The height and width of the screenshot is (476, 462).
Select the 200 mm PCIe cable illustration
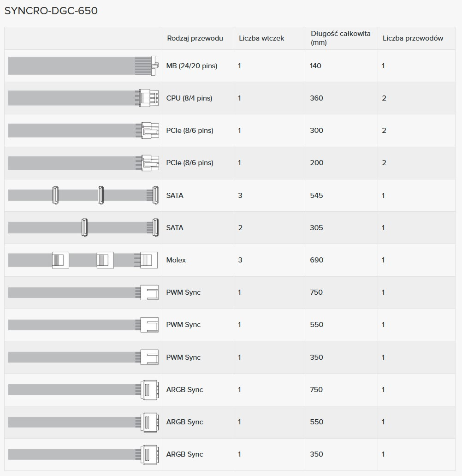tap(83, 163)
